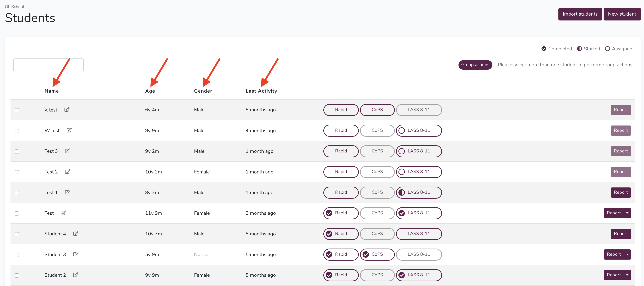Click Rapid pill for W test
This screenshot has width=644, height=286.
(x=341, y=131)
